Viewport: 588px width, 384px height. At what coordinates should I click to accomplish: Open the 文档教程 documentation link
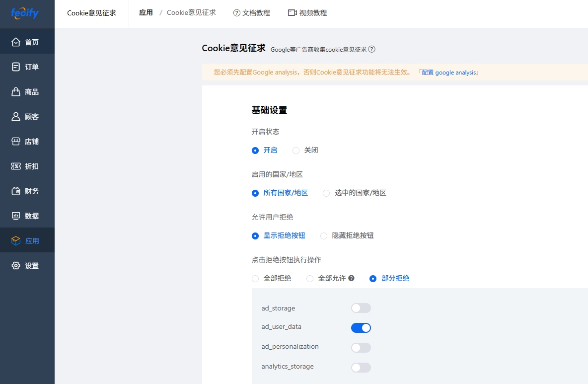pyautogui.click(x=252, y=13)
